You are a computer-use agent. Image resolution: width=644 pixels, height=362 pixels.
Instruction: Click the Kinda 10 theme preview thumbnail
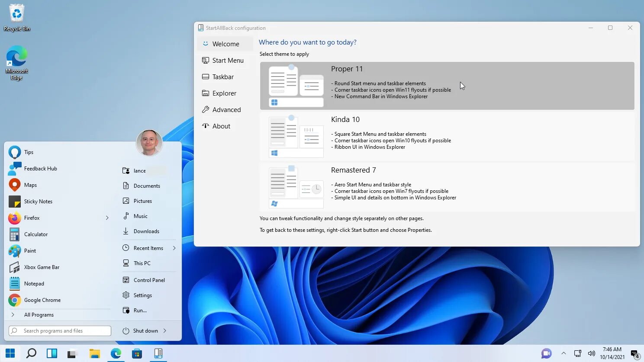296,136
